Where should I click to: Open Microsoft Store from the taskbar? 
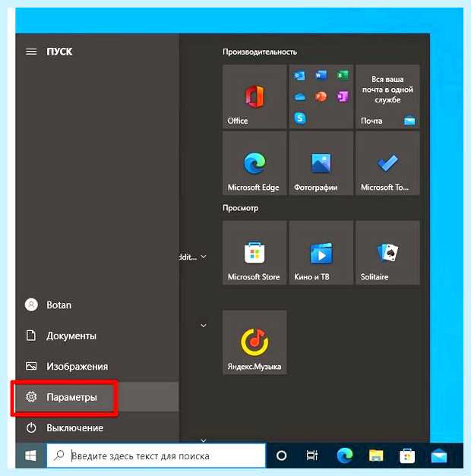[x=407, y=456]
